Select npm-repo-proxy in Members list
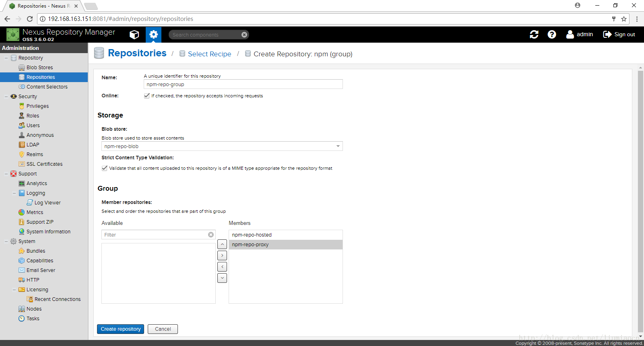This screenshot has height=346, width=644. point(286,245)
